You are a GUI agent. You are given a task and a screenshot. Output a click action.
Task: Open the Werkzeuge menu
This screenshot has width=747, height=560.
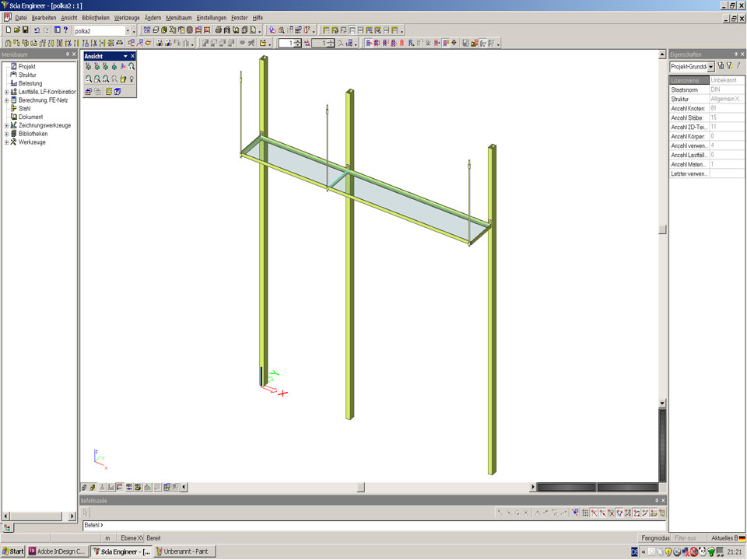[x=127, y=17]
